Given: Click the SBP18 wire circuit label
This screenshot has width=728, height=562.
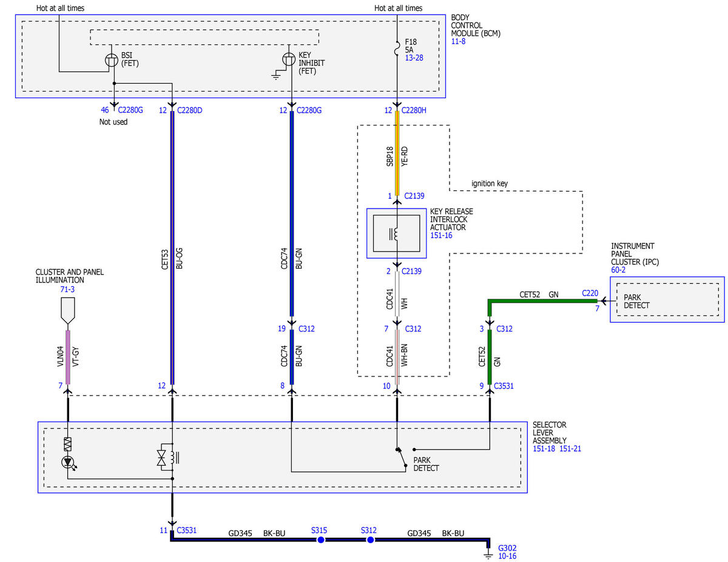Looking at the screenshot, I should pyautogui.click(x=389, y=156).
